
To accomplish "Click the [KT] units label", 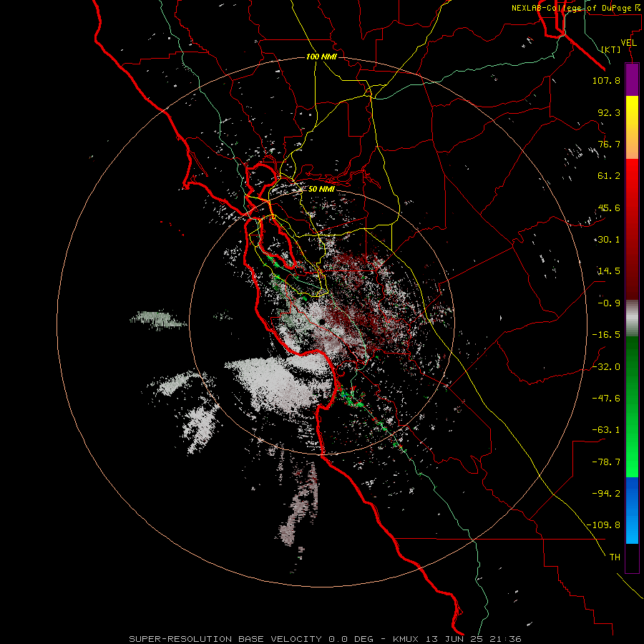I will (x=611, y=49).
